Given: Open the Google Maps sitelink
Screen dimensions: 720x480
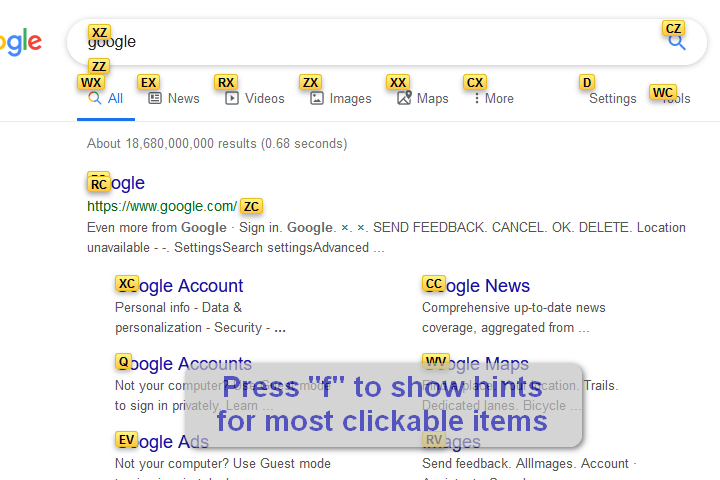Looking at the screenshot, I should 476,364.
